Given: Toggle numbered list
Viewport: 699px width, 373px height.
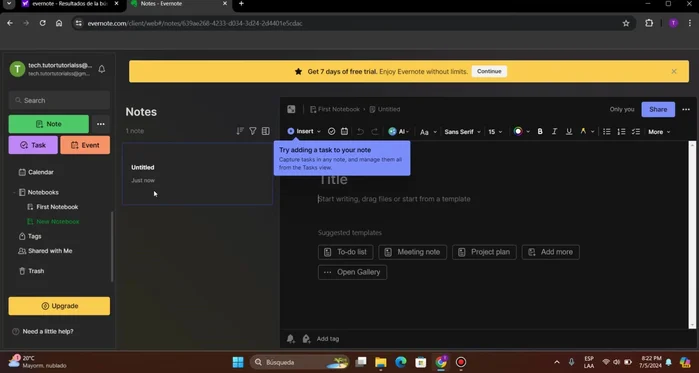Looking at the screenshot, I should coord(621,131).
